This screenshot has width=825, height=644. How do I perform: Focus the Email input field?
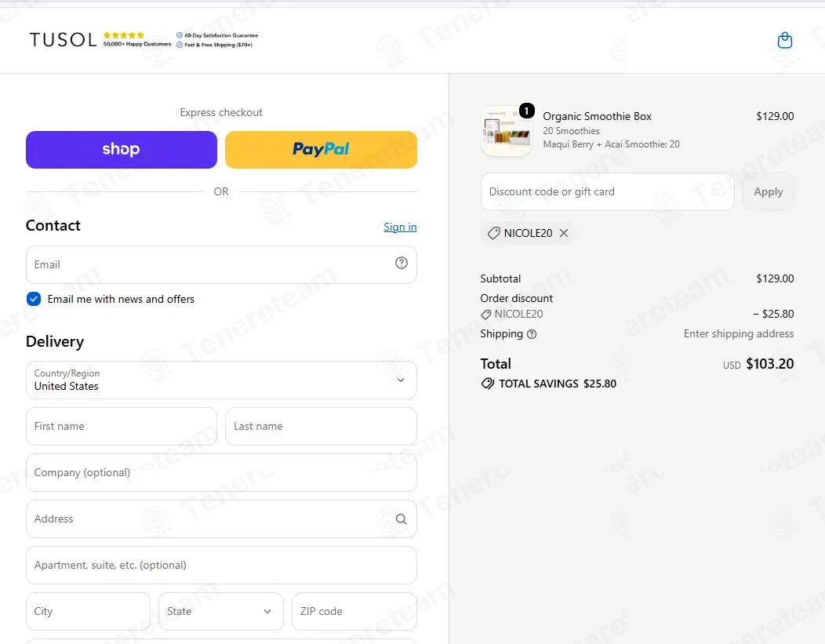(221, 264)
